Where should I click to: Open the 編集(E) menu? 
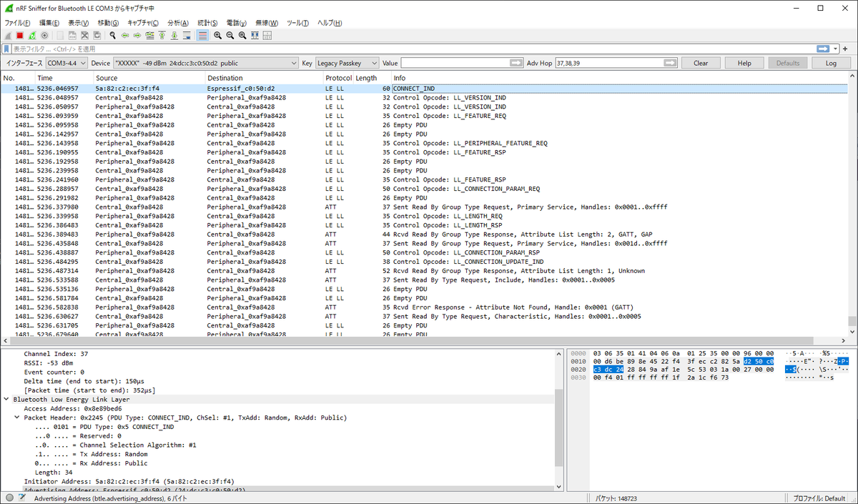[x=49, y=23]
